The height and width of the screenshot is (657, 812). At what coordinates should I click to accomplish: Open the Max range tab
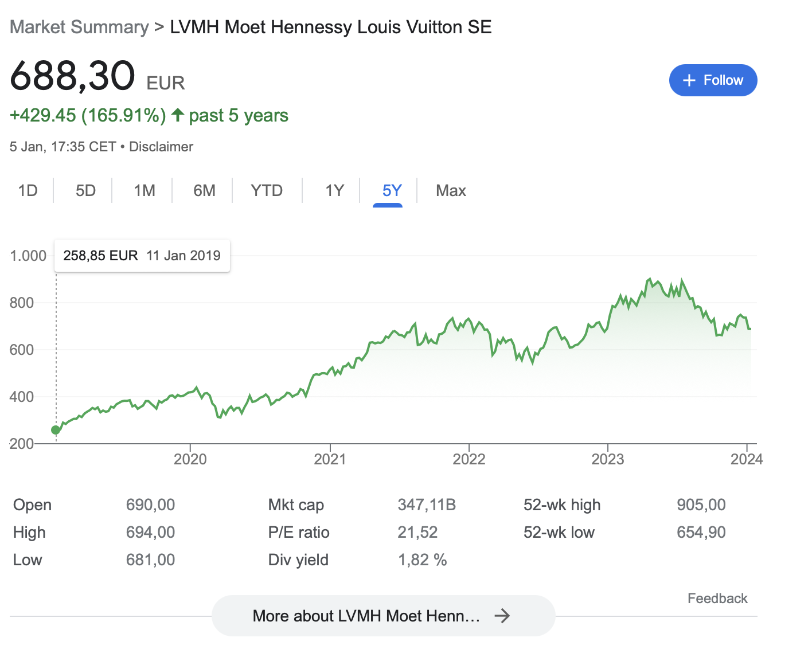coord(451,190)
